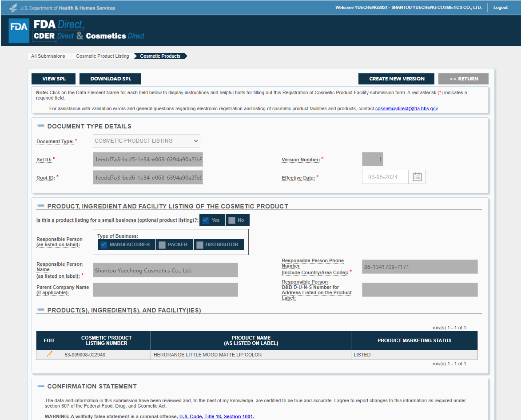Image resolution: width=521 pixels, height=420 pixels.
Task: Open the cosmeticsdirect@fda.hhs.gov email link
Action: 406,108
